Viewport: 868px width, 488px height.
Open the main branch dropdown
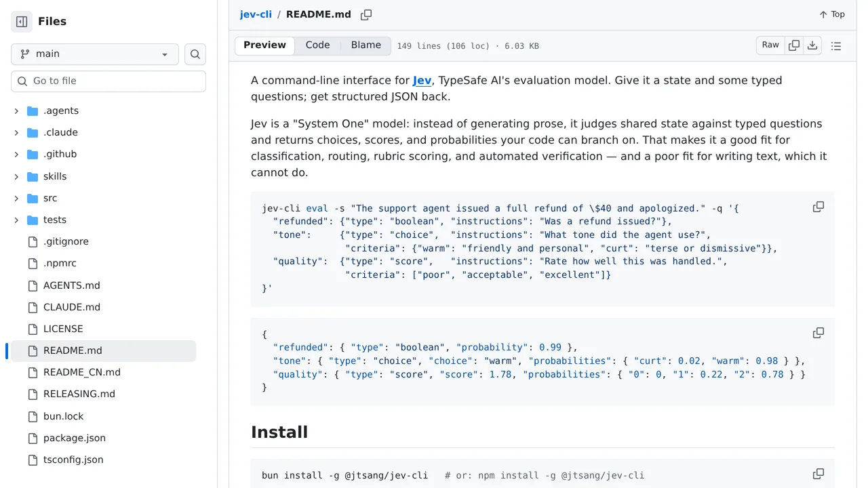[x=95, y=54]
